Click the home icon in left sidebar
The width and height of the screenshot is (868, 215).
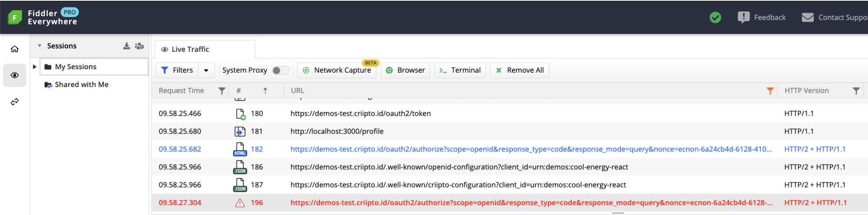(15, 49)
